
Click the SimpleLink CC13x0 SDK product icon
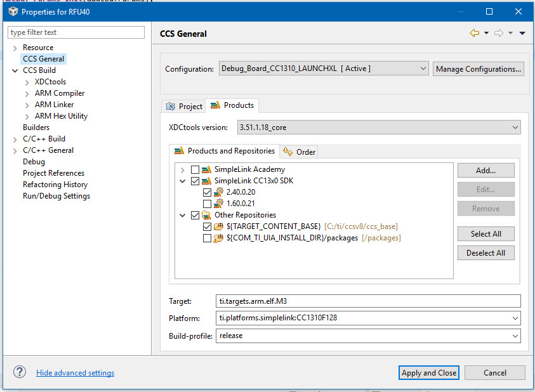pyautogui.click(x=207, y=181)
